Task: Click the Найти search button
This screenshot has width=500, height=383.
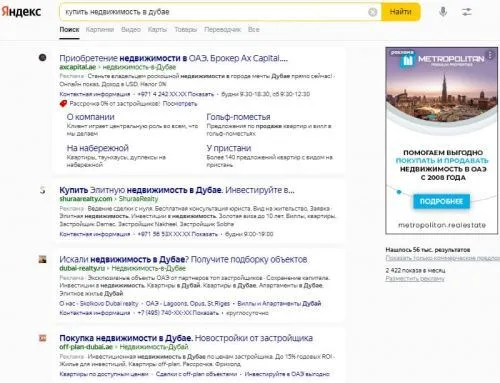Action: coord(401,12)
